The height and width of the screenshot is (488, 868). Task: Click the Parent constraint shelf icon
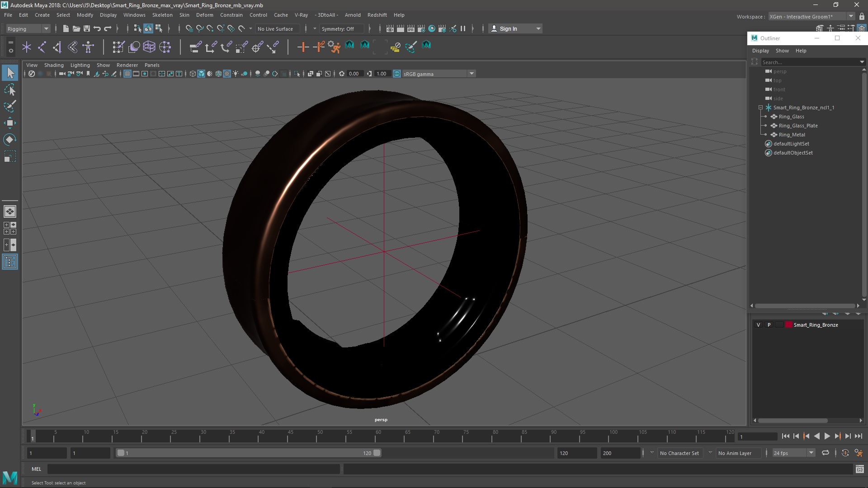195,47
